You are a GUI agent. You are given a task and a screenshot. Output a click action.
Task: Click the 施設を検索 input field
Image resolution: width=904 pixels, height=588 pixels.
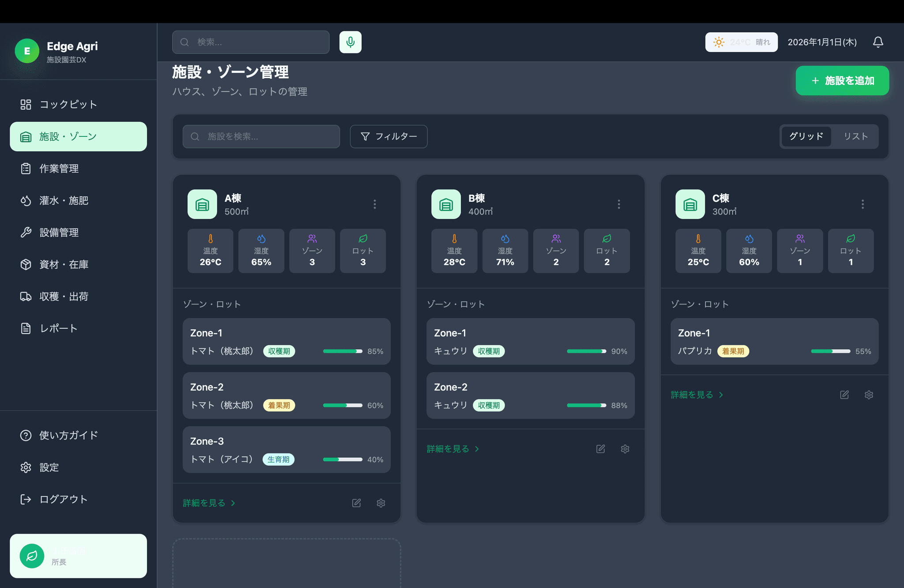261,136
